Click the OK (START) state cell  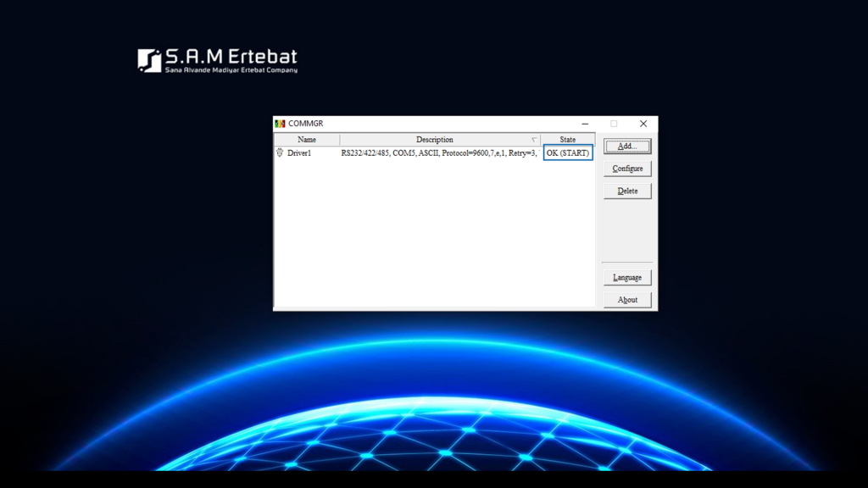tap(568, 152)
